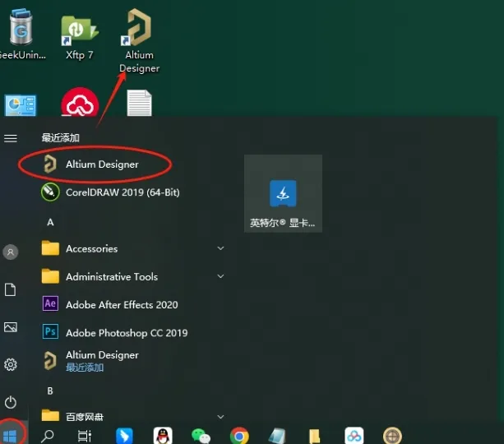Open the Xftp 7 desktop shortcut
Screen dimensions: 504x444
tap(80, 37)
